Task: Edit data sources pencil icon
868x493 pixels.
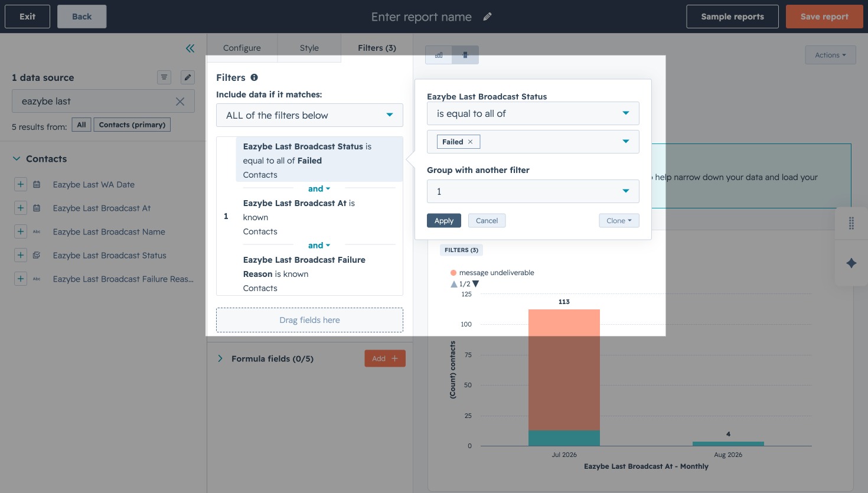Action: 187,77
